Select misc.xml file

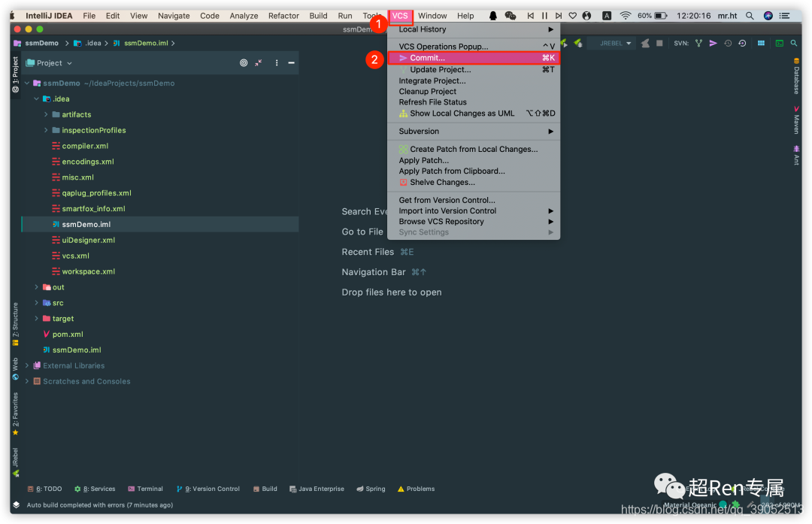[x=77, y=177]
